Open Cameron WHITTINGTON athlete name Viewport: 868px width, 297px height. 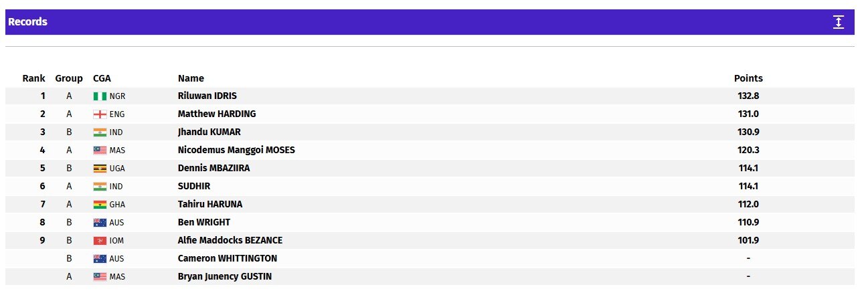228,258
